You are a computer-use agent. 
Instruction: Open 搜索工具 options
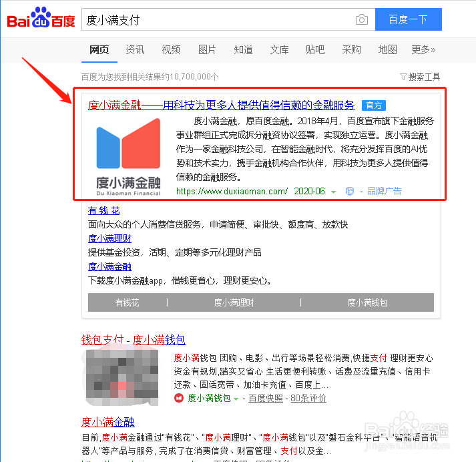tap(424, 77)
